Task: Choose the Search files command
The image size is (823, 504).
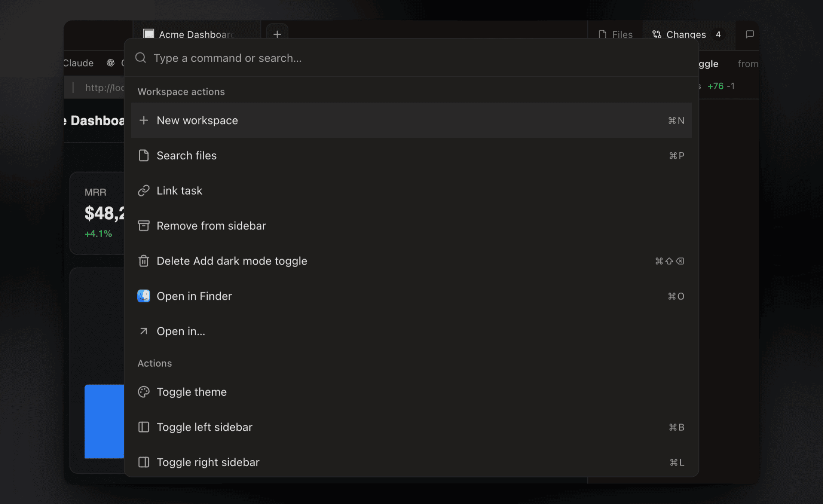Action: 411,156
